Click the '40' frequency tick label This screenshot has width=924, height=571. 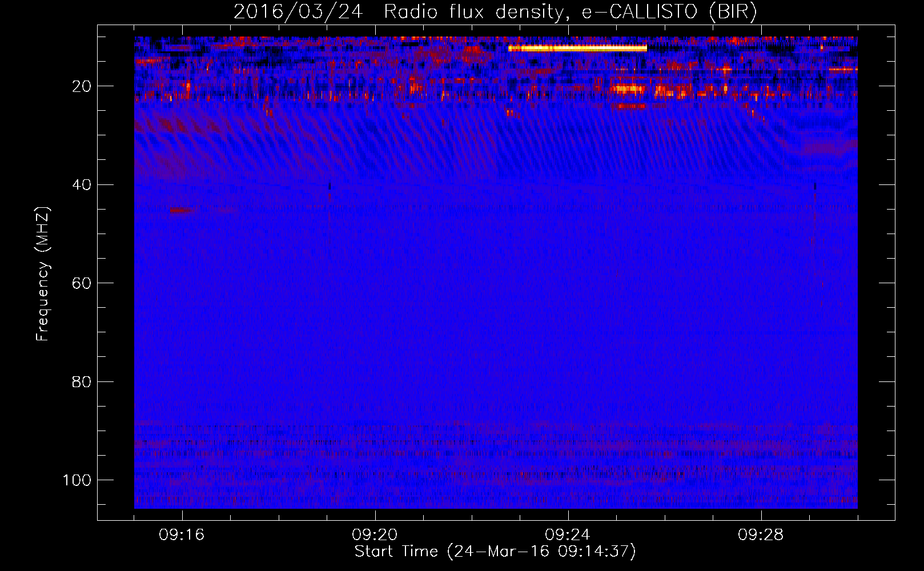coord(82,185)
